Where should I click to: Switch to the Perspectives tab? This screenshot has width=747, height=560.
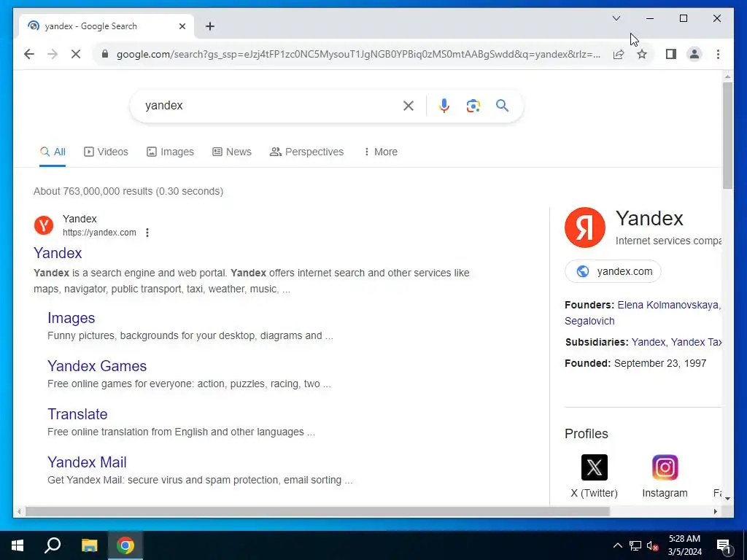click(307, 152)
